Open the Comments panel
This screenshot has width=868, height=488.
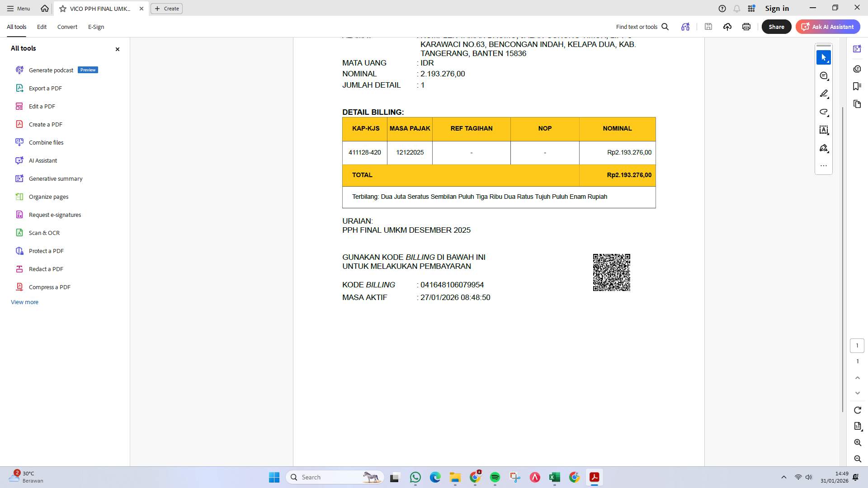click(x=857, y=69)
